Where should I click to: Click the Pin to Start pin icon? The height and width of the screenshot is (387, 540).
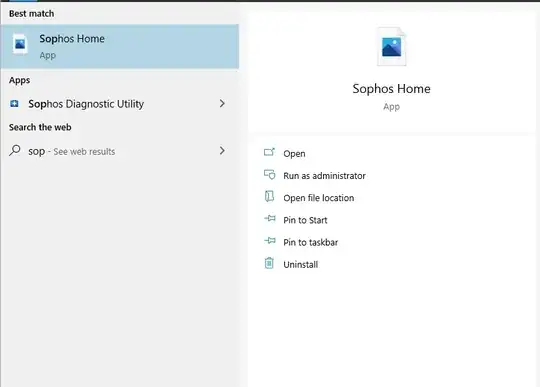pyautogui.click(x=270, y=218)
